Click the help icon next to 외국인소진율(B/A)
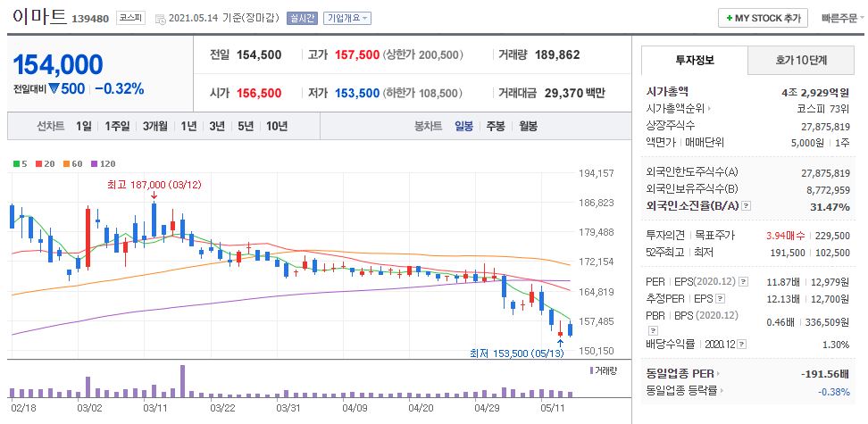868x424 pixels. click(747, 206)
